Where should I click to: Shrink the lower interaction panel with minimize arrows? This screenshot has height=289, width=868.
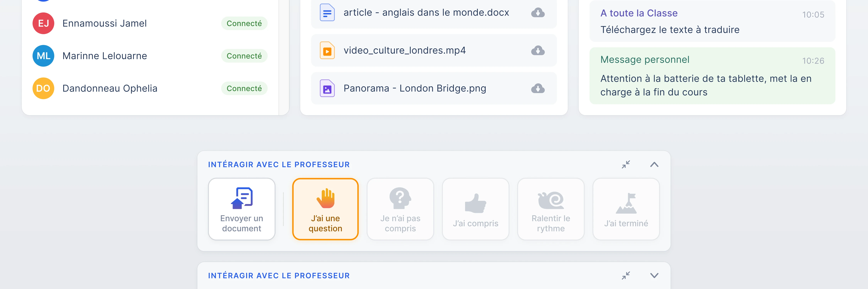(x=626, y=276)
